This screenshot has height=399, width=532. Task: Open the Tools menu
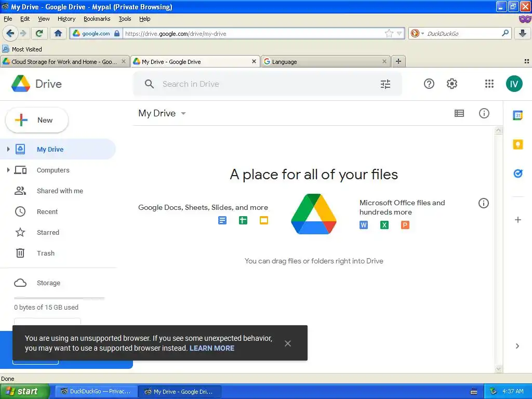pyautogui.click(x=125, y=19)
